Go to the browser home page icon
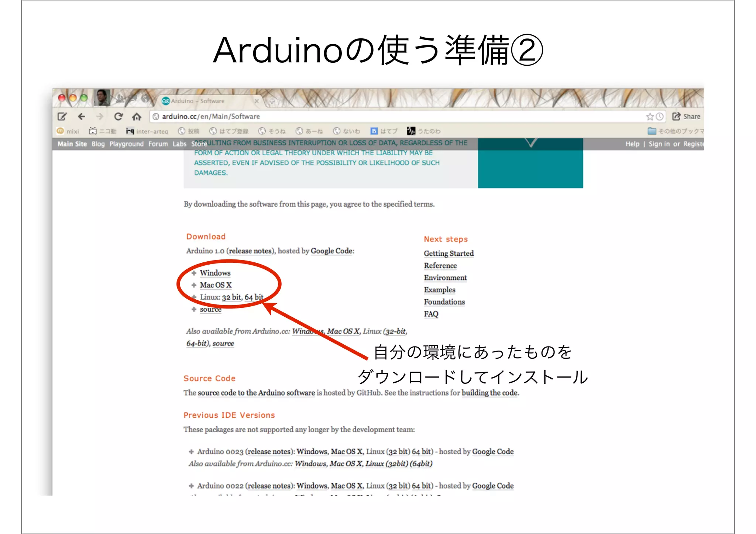This screenshot has width=756, height=534. click(137, 117)
